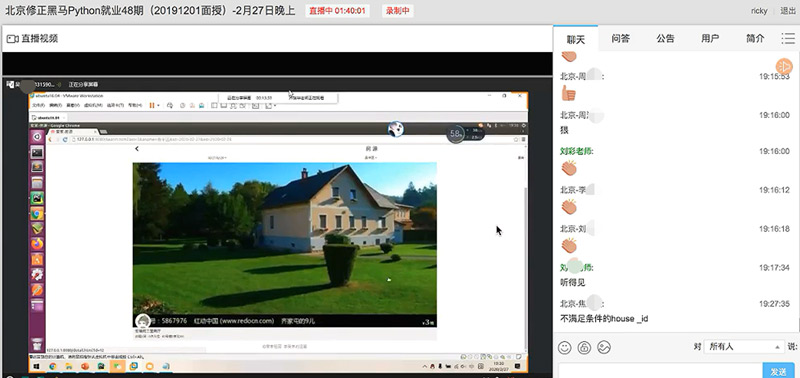Open the list menu icon beside 简介
Viewport: 800px width, 378px height.
[x=788, y=39]
